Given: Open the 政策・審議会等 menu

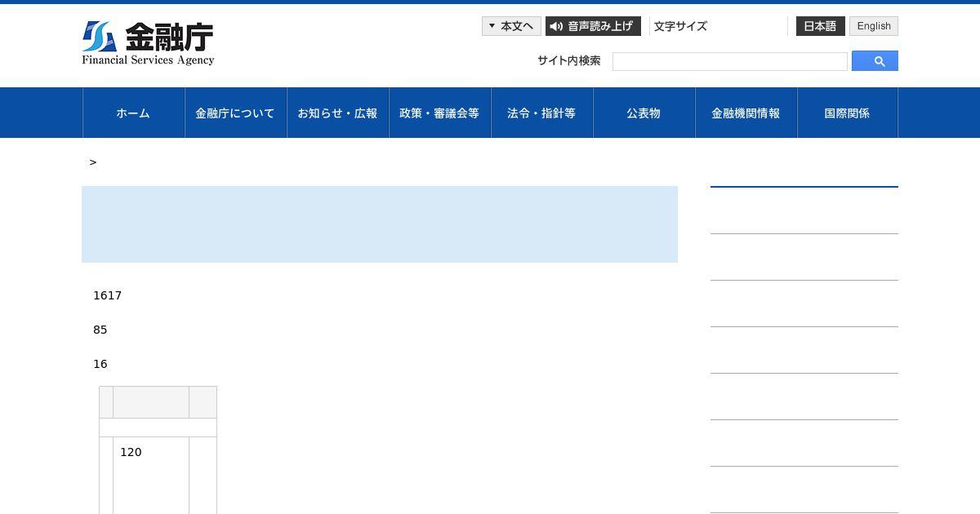Looking at the screenshot, I should click(440, 113).
